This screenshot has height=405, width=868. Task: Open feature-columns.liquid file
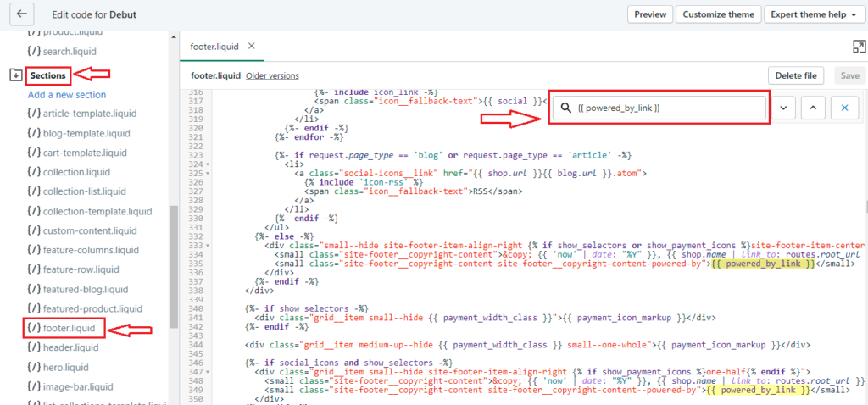click(x=91, y=250)
